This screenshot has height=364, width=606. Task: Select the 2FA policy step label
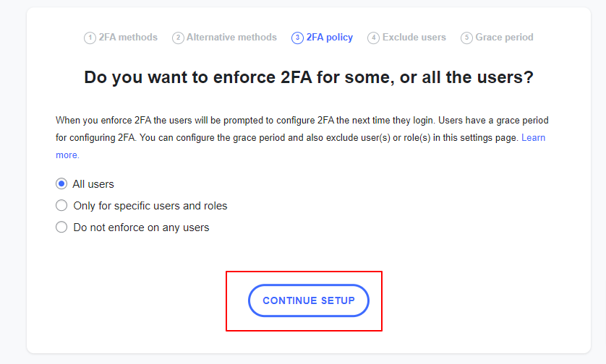pyautogui.click(x=329, y=38)
